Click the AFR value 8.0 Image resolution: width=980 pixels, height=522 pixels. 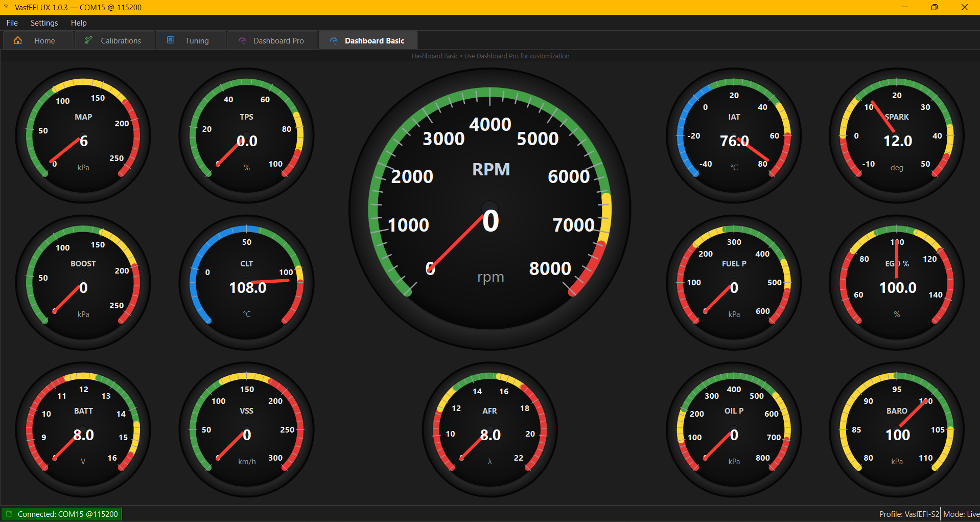(x=490, y=435)
